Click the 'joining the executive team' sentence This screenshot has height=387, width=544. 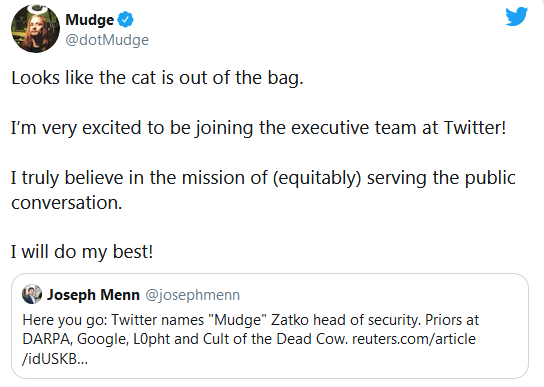coord(258,128)
